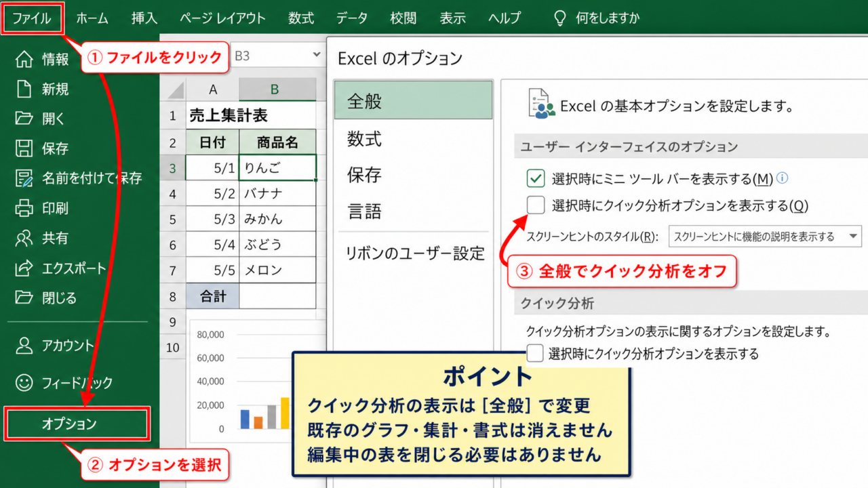This screenshot has width=868, height=488.
Task: Switch to the データ ribbon tab
Action: pos(352,18)
